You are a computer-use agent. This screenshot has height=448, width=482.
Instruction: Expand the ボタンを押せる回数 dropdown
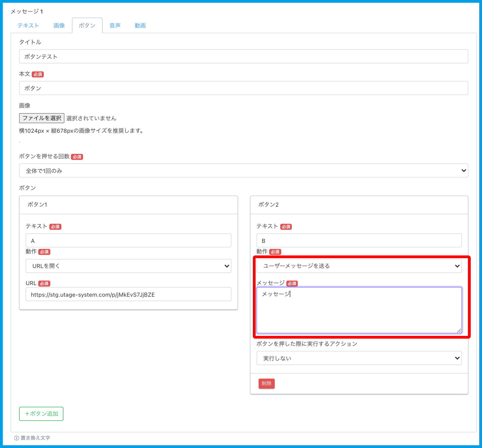point(243,171)
